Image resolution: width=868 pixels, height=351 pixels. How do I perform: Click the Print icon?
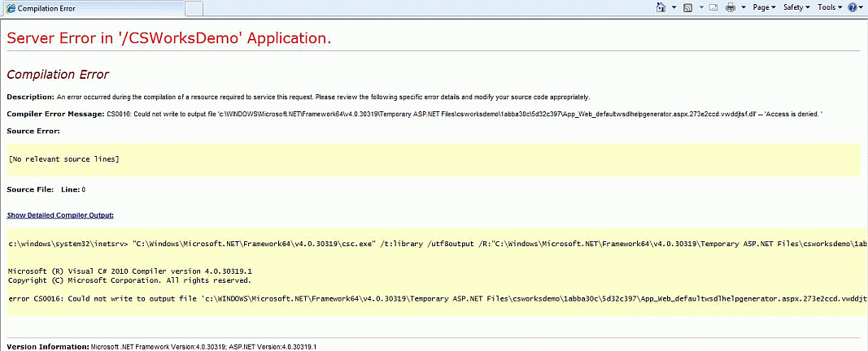click(x=731, y=7)
